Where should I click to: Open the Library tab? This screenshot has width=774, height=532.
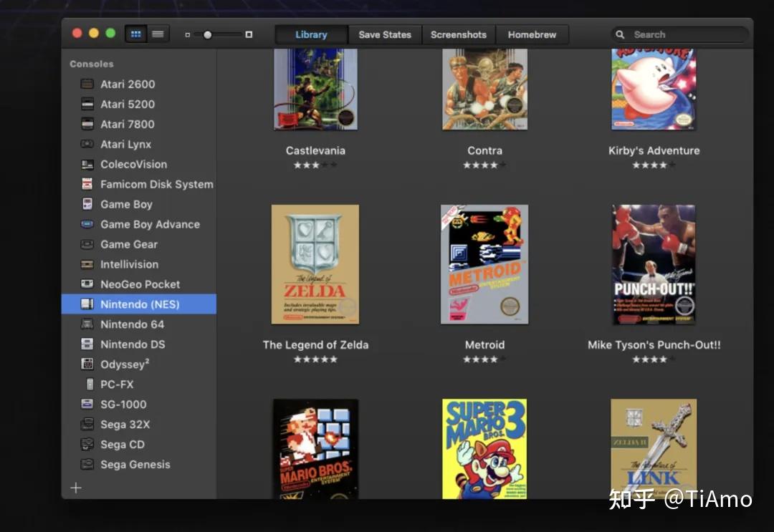point(311,34)
